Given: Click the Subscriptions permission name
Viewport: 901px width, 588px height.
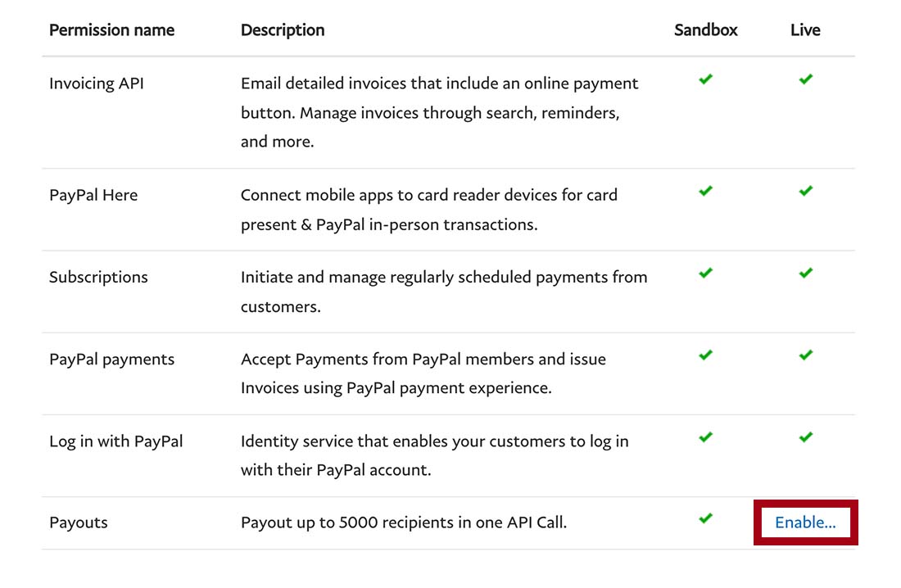Looking at the screenshot, I should click(98, 277).
